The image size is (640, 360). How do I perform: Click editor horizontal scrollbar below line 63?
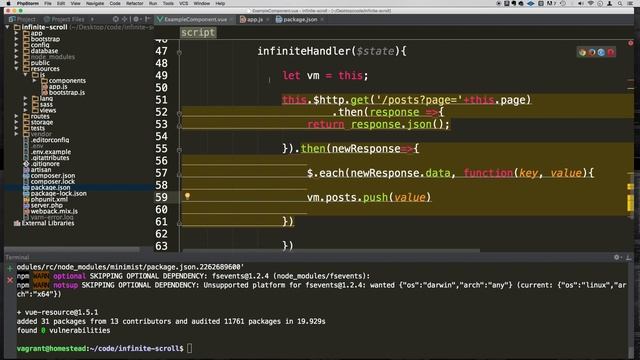tap(331, 250)
